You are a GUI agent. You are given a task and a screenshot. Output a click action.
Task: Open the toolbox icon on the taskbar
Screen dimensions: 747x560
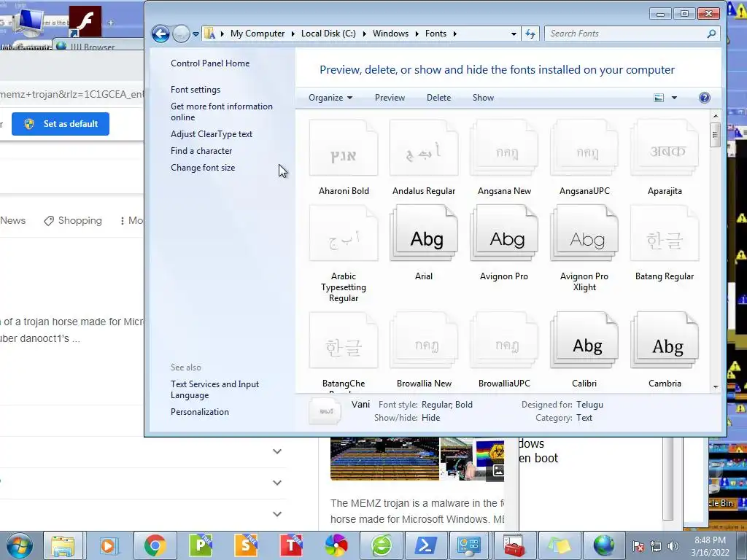[514, 545]
